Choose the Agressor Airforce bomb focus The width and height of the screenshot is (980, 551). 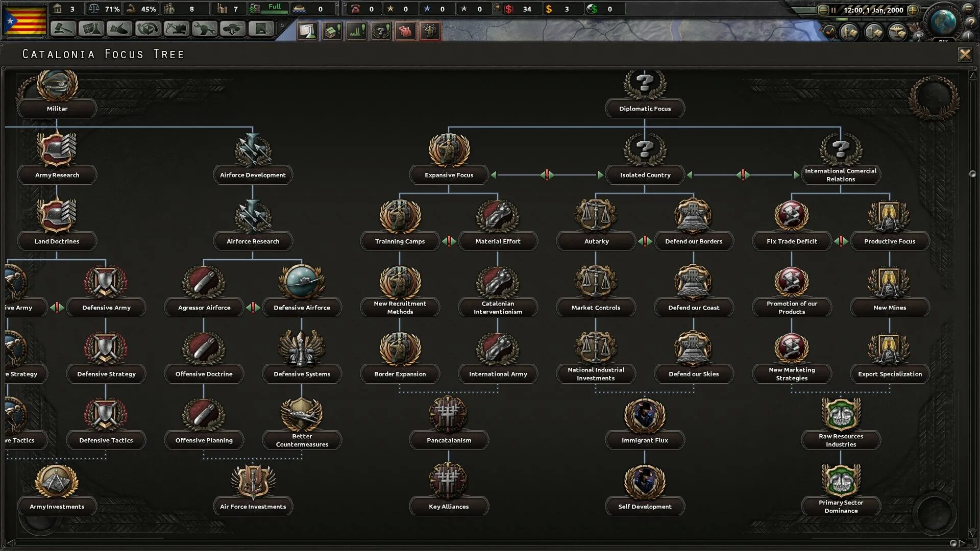coord(204,290)
